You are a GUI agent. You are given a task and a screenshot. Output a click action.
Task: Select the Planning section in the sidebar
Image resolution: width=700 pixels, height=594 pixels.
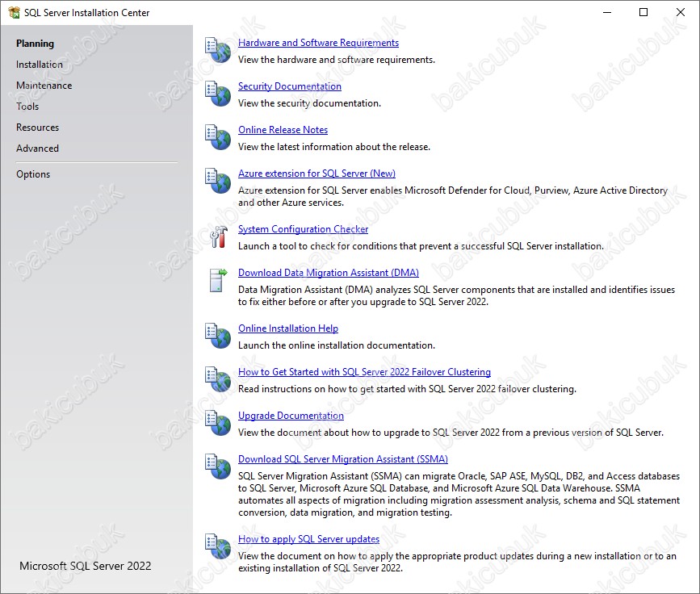35,44
